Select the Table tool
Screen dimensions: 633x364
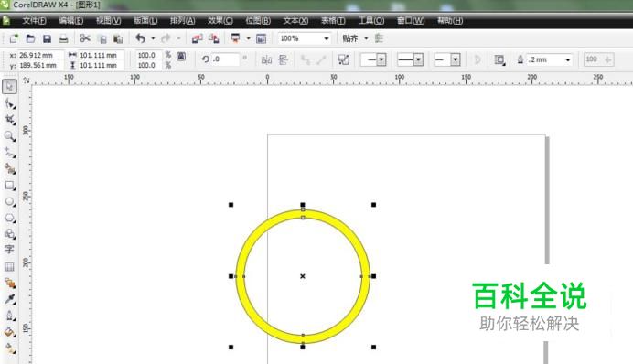(x=10, y=267)
